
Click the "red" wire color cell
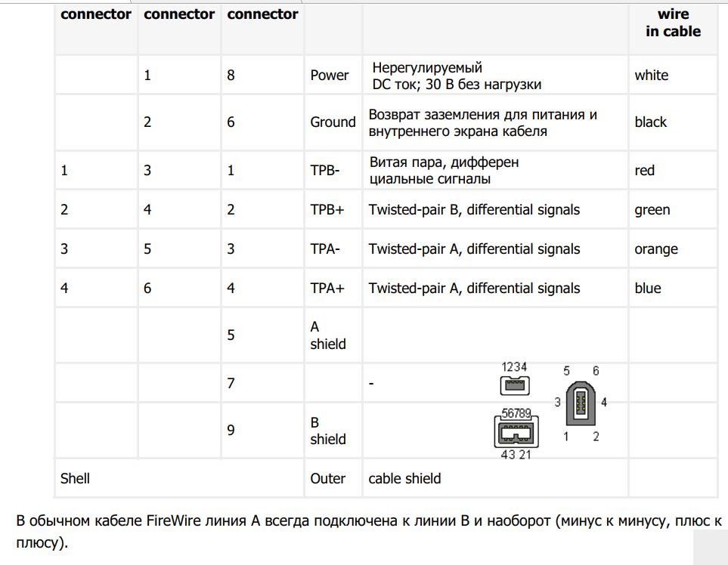tap(645, 171)
